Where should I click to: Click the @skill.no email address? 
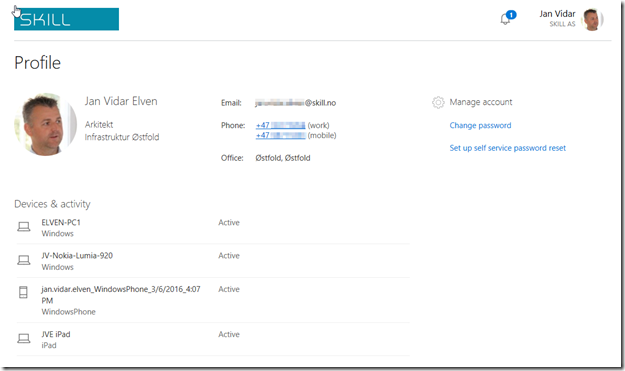[295, 103]
